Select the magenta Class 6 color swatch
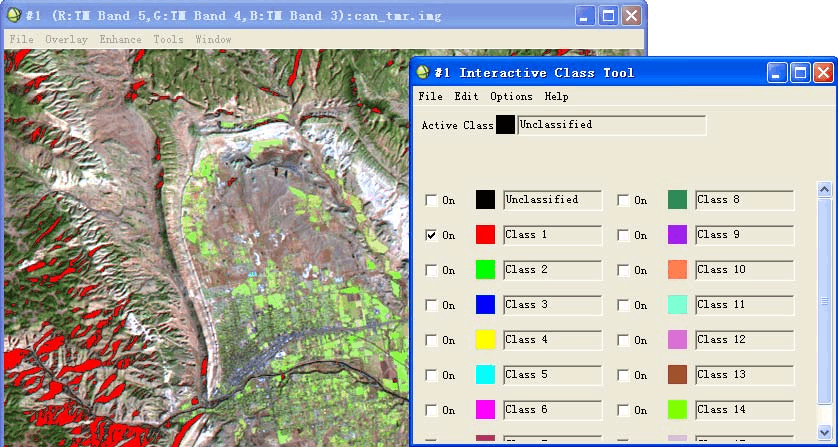The height and width of the screenshot is (447, 838). coord(485,410)
